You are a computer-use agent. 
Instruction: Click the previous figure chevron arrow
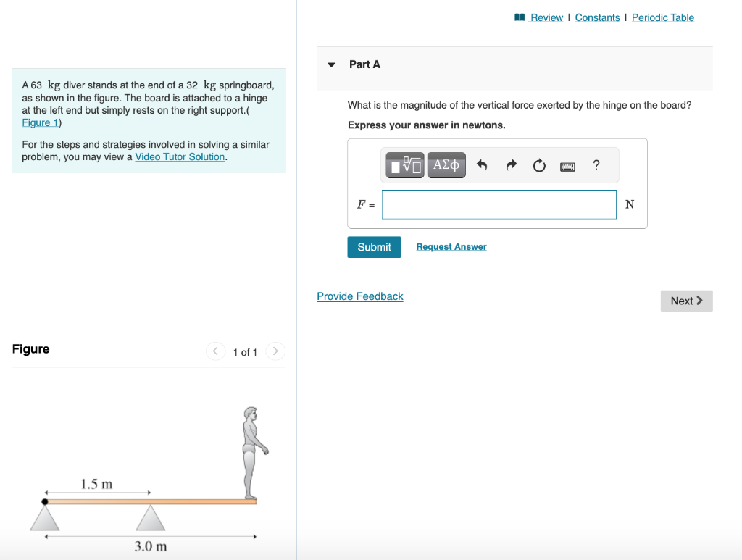[x=215, y=351]
